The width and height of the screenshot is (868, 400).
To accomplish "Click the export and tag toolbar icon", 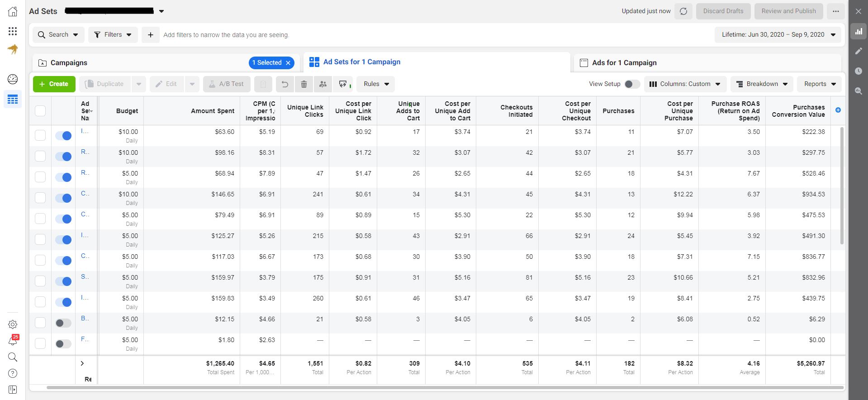I will (x=343, y=84).
